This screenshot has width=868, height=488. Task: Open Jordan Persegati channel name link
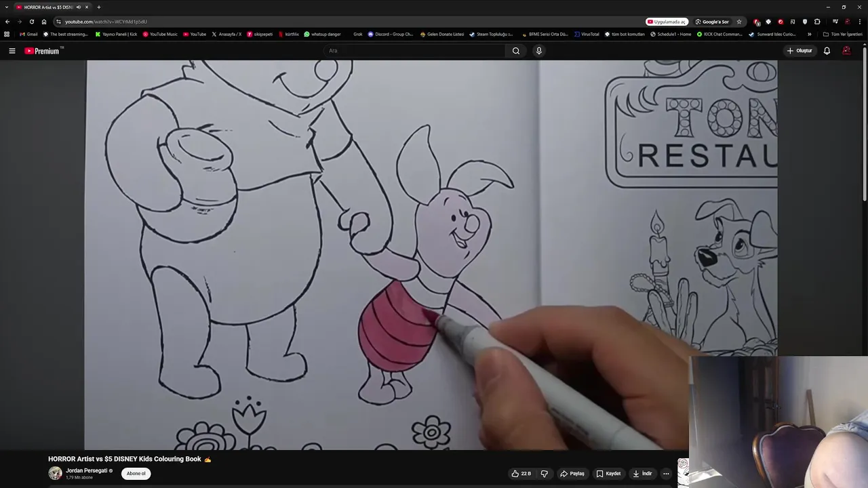click(x=86, y=470)
